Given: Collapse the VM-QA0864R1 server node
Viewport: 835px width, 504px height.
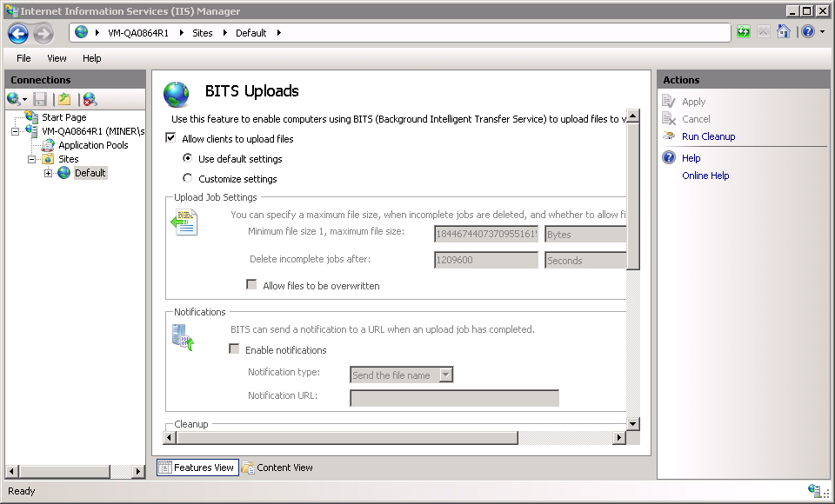Looking at the screenshot, I should point(16,131).
